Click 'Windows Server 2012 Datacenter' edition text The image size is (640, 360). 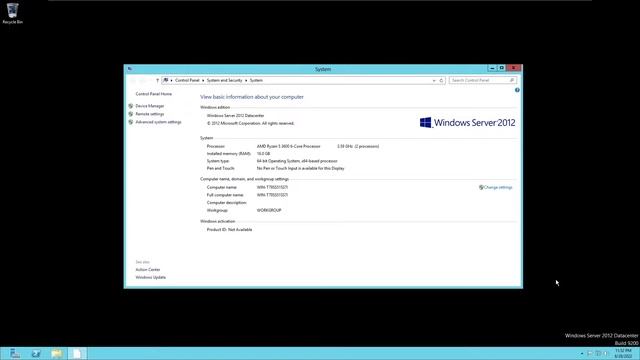[236, 116]
